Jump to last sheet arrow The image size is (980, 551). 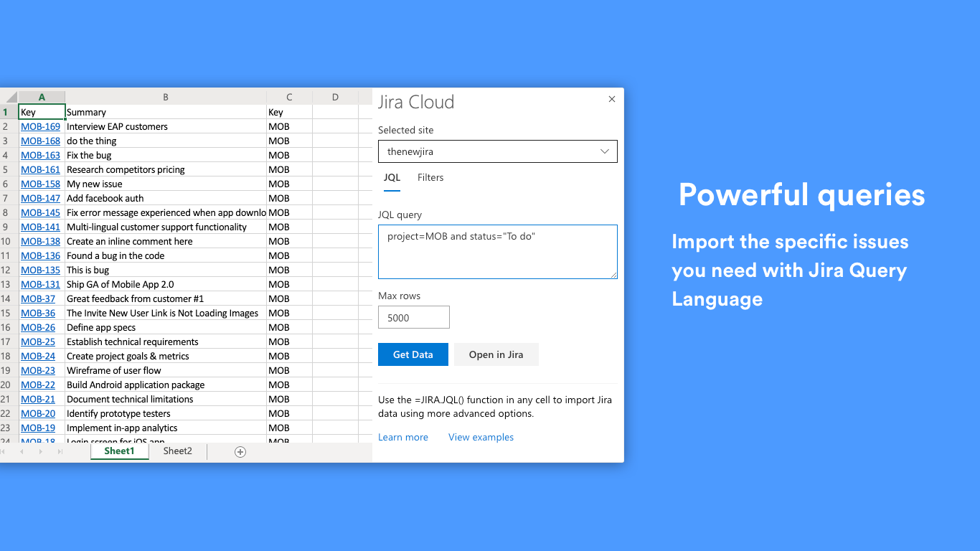(x=60, y=452)
